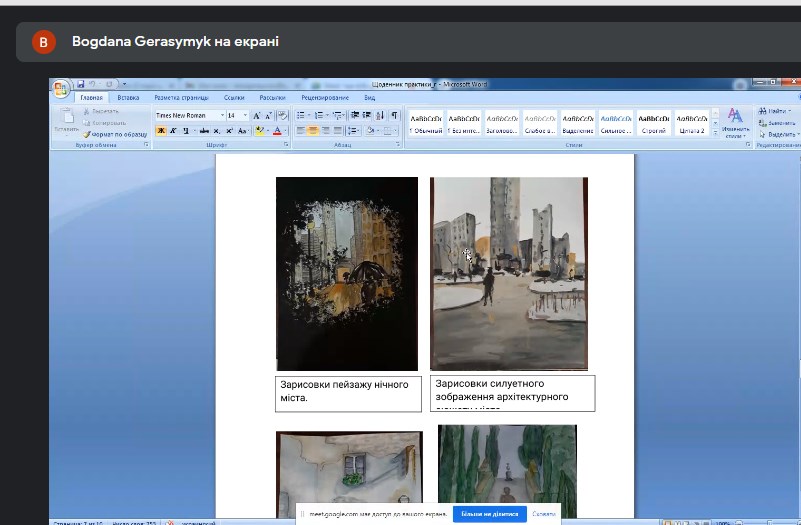Toggle underline Ч formatting
Screen dimensions: 801x525
point(186,131)
